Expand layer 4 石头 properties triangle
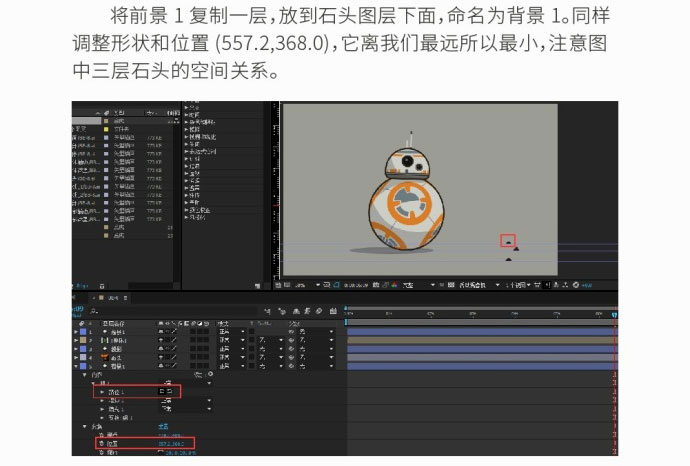 (76, 357)
